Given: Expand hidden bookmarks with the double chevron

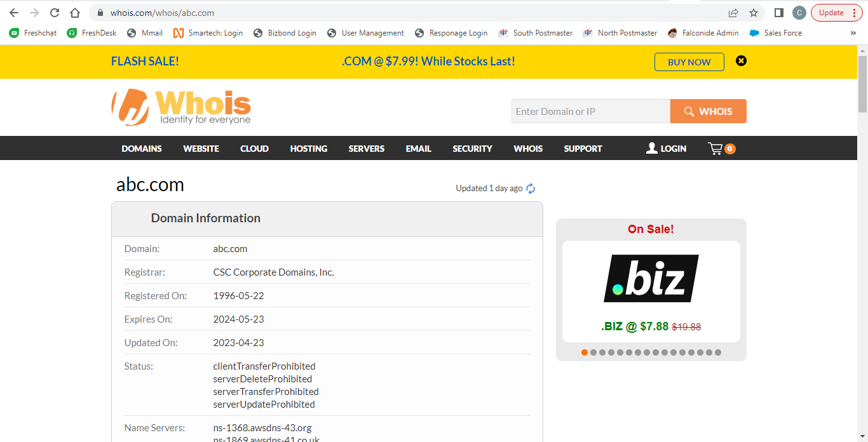Looking at the screenshot, I should 853,33.
